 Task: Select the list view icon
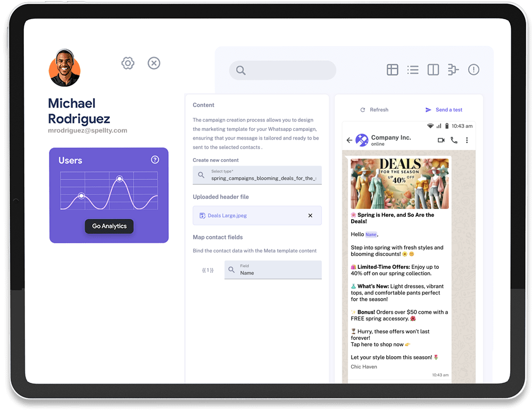click(413, 70)
